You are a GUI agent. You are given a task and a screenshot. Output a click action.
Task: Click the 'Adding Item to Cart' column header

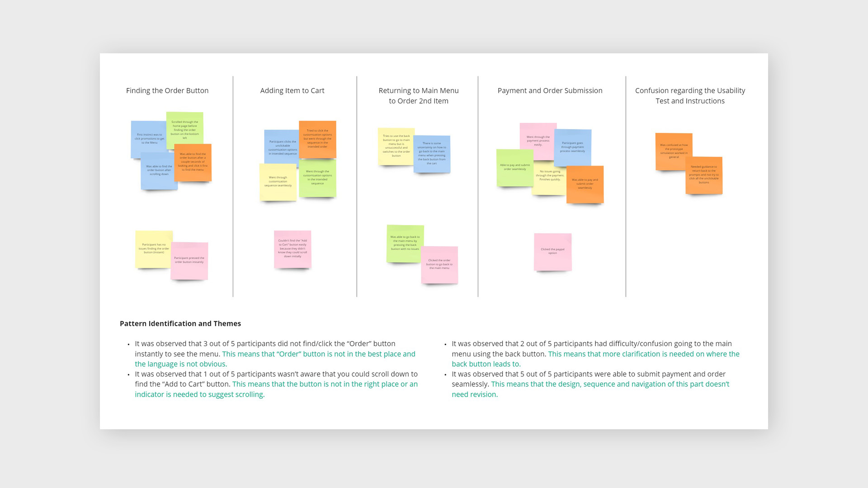pyautogui.click(x=292, y=90)
